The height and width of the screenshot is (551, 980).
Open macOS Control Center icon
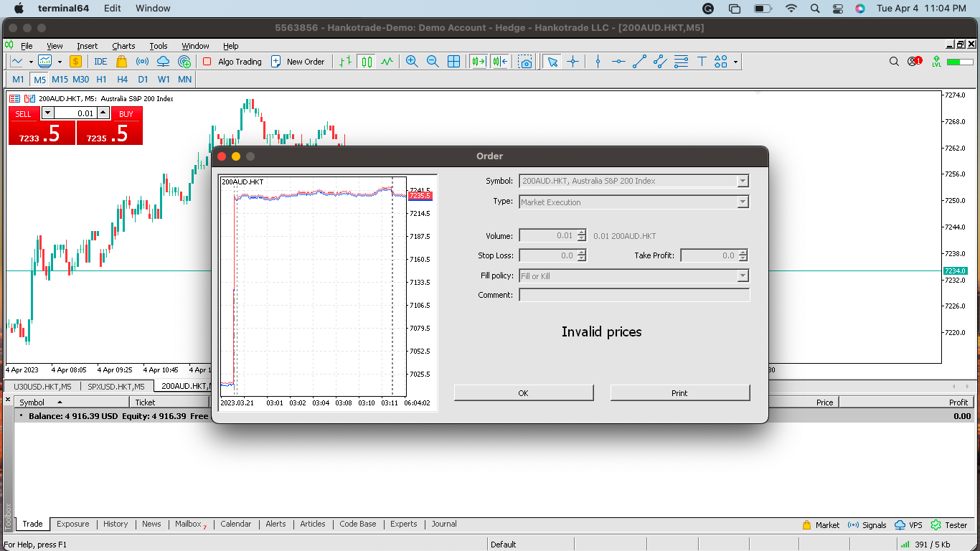tap(838, 9)
